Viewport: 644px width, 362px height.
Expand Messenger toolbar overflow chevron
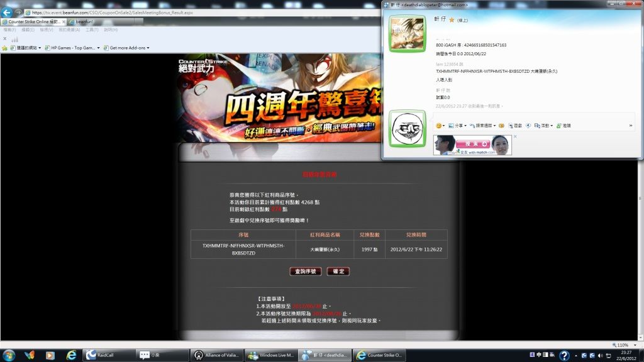pos(631,126)
